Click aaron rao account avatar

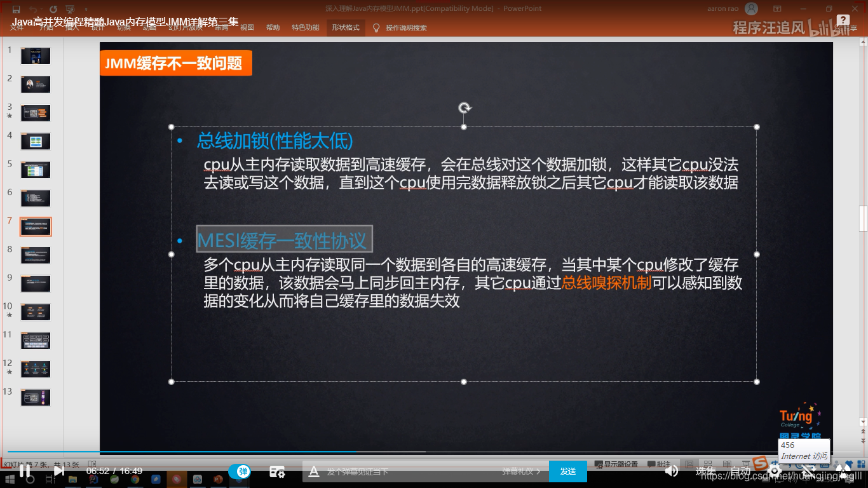(751, 9)
